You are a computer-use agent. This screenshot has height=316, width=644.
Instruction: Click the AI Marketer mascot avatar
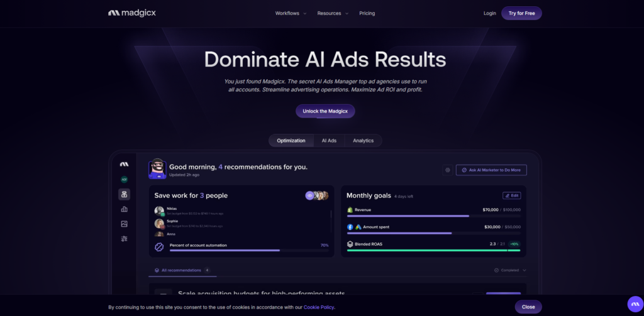pyautogui.click(x=157, y=168)
